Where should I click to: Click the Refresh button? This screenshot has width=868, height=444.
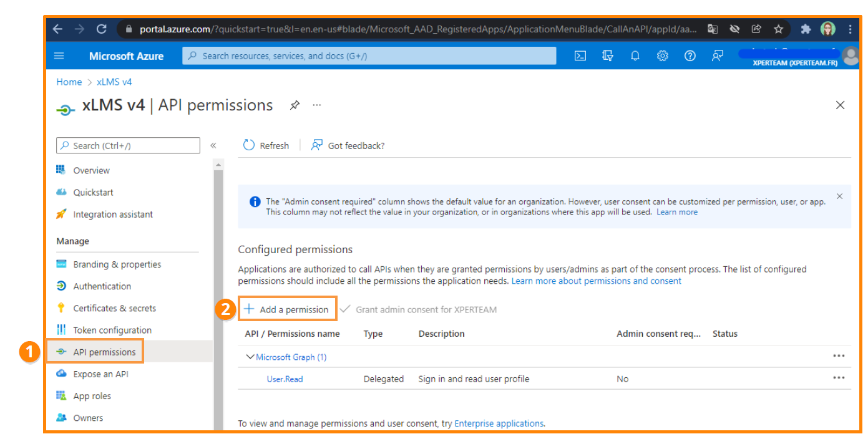266,145
